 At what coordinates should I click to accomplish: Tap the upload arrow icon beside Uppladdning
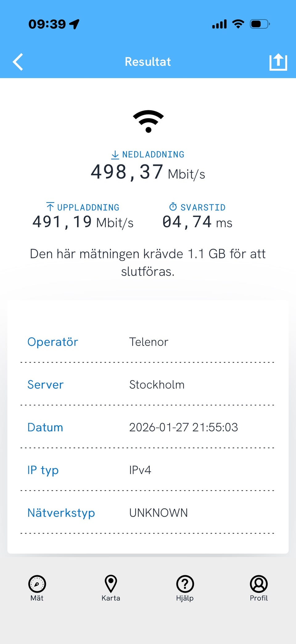tap(50, 207)
